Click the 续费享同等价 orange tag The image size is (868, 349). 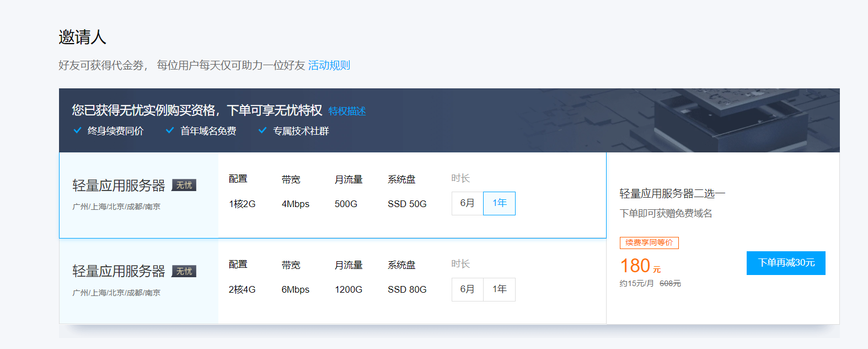[x=649, y=243]
